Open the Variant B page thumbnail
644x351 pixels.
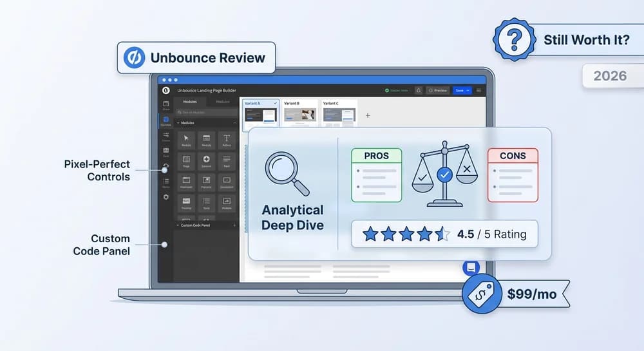pyautogui.click(x=300, y=115)
